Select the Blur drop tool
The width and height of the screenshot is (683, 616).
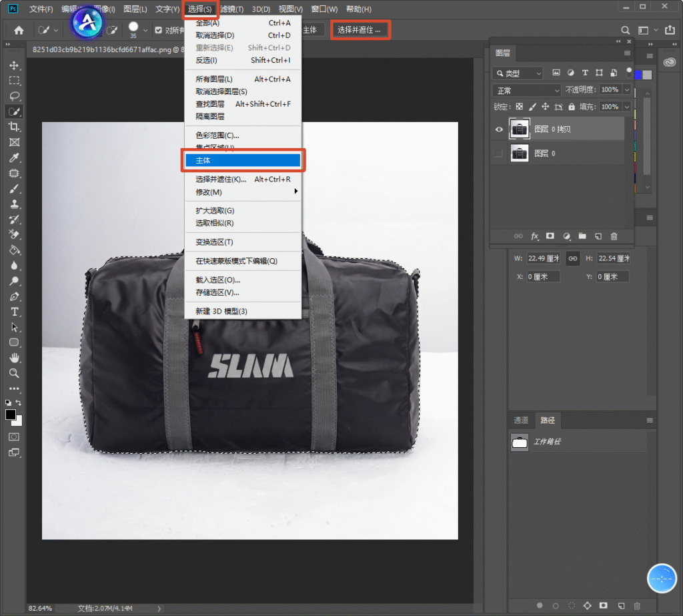coord(14,266)
